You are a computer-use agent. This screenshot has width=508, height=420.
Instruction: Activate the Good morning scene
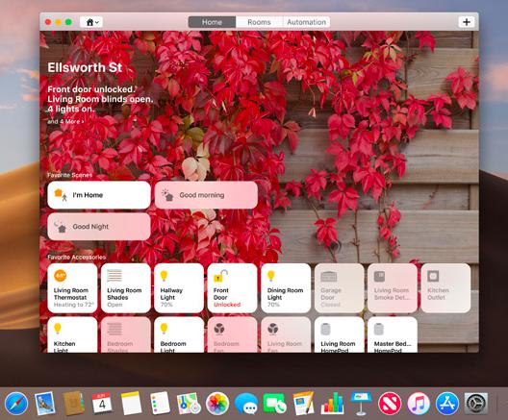point(206,195)
